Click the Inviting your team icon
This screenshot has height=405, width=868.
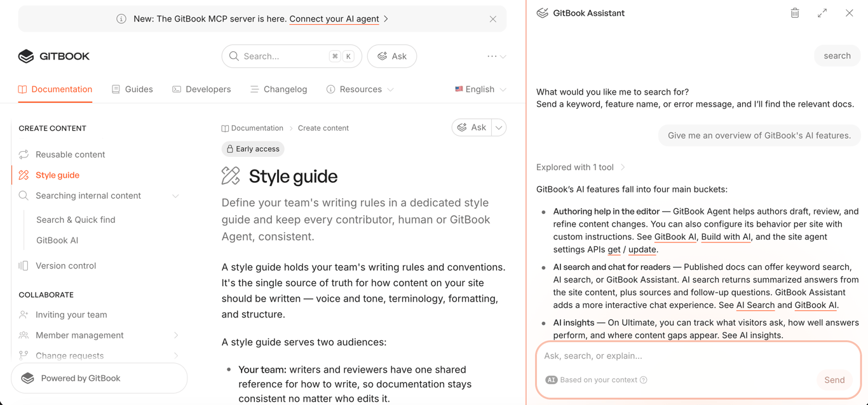pos(24,315)
